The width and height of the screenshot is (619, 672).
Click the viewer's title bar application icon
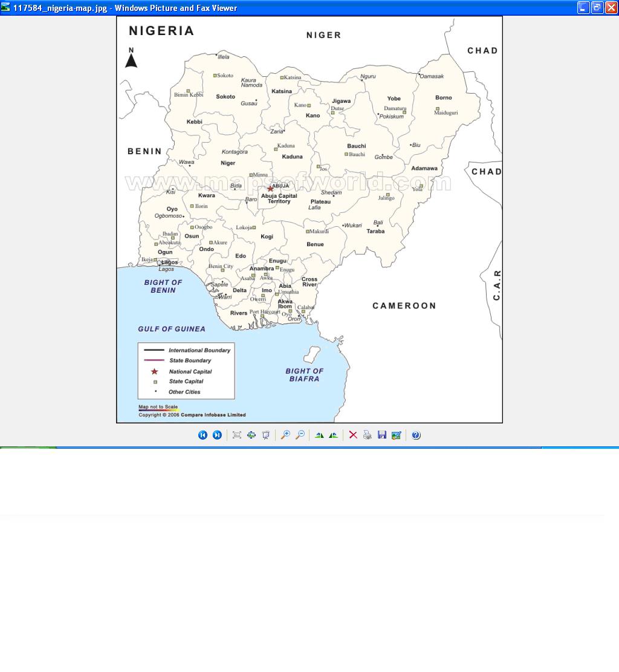click(x=6, y=8)
